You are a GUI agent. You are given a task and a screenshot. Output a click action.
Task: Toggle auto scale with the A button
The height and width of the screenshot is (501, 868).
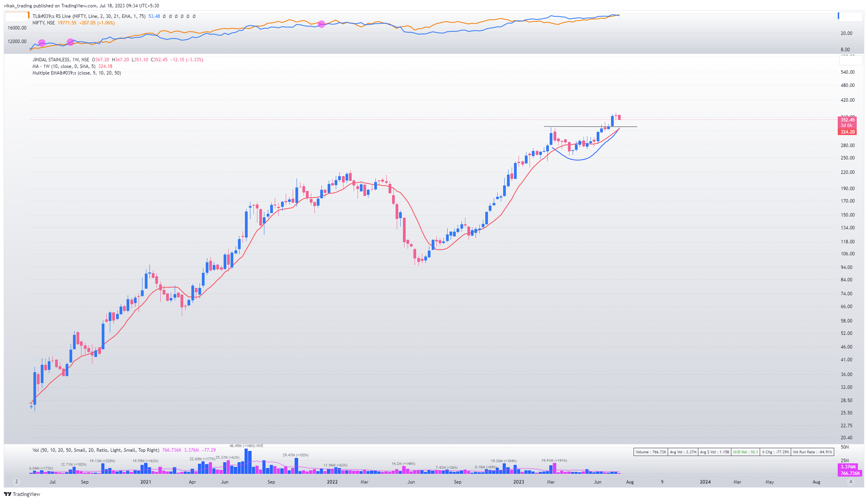[x=851, y=482]
